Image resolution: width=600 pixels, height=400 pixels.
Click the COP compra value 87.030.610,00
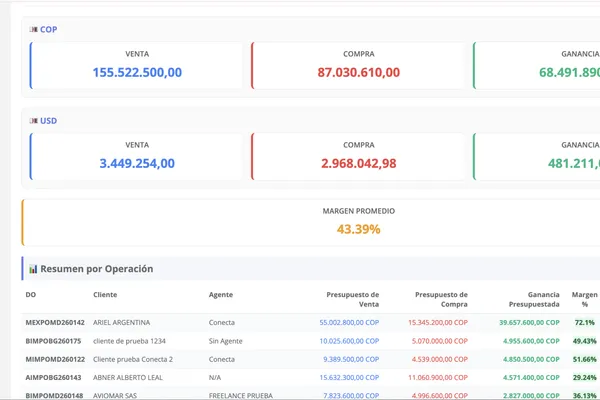click(359, 72)
